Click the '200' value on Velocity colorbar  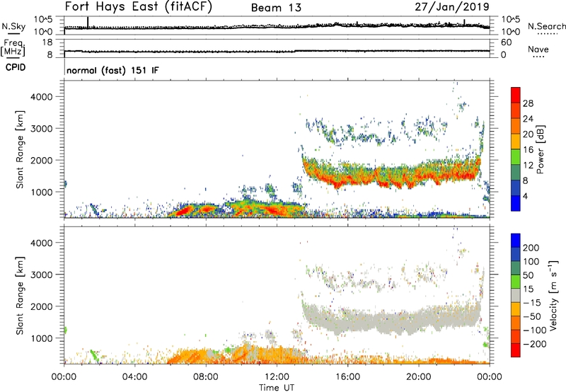coord(531,248)
